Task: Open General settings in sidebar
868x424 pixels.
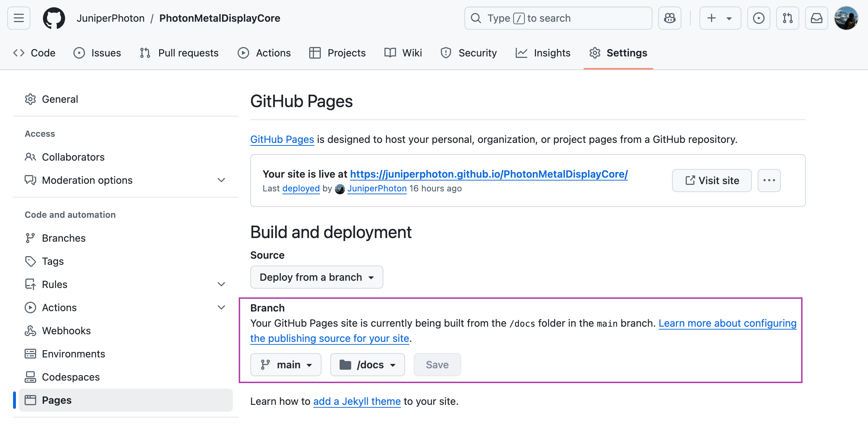Action: 126,99
